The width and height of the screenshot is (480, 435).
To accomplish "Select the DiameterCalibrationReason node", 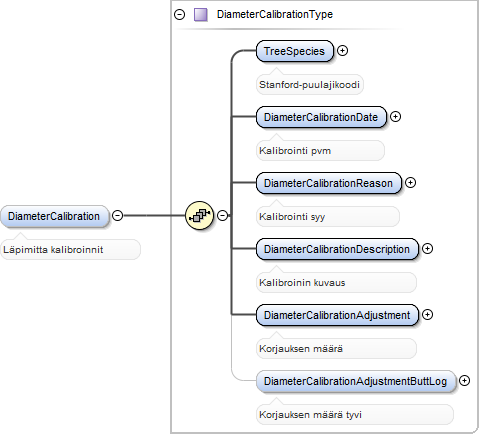I will 329,183.
